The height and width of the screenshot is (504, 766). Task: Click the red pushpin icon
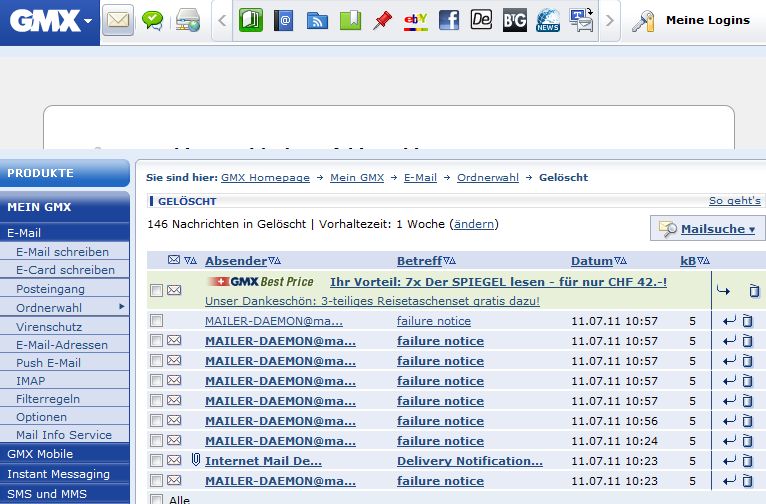(x=382, y=20)
